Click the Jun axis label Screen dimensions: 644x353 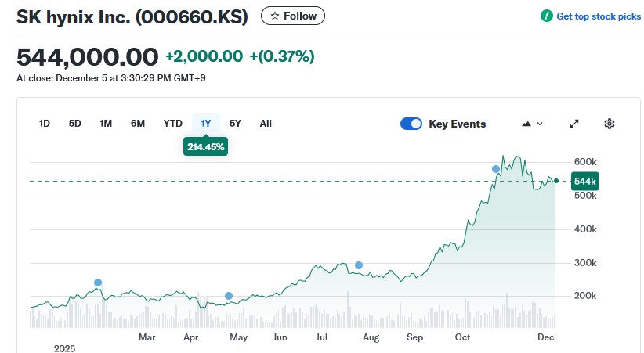[280, 337]
